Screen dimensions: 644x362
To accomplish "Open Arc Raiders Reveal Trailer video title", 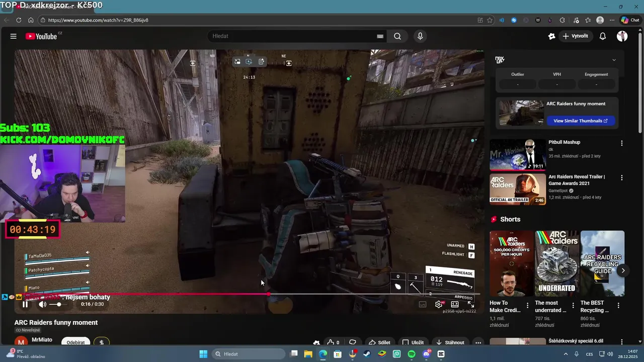I will pos(577,180).
